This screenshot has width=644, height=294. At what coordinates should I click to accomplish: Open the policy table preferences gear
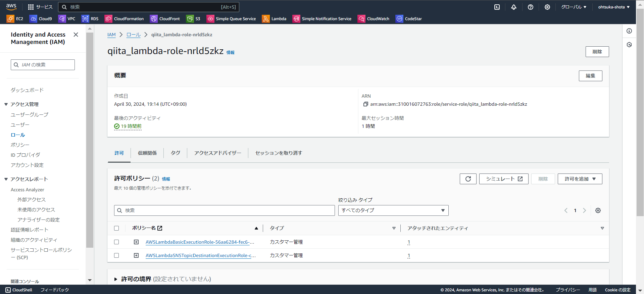tap(598, 210)
